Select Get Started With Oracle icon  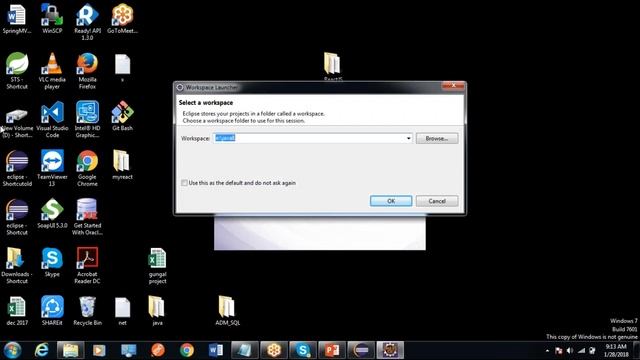point(87,217)
